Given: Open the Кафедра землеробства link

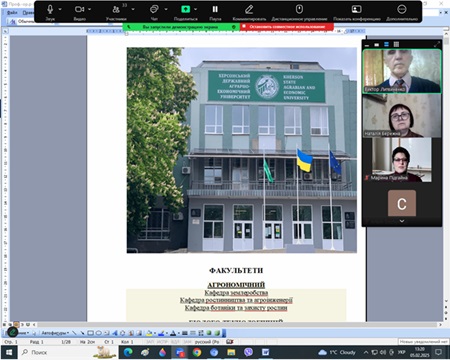Looking at the screenshot, I should pos(236,293).
